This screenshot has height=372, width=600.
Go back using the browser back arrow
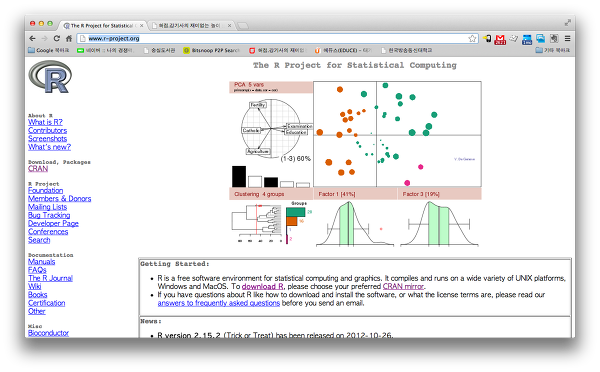coord(33,38)
